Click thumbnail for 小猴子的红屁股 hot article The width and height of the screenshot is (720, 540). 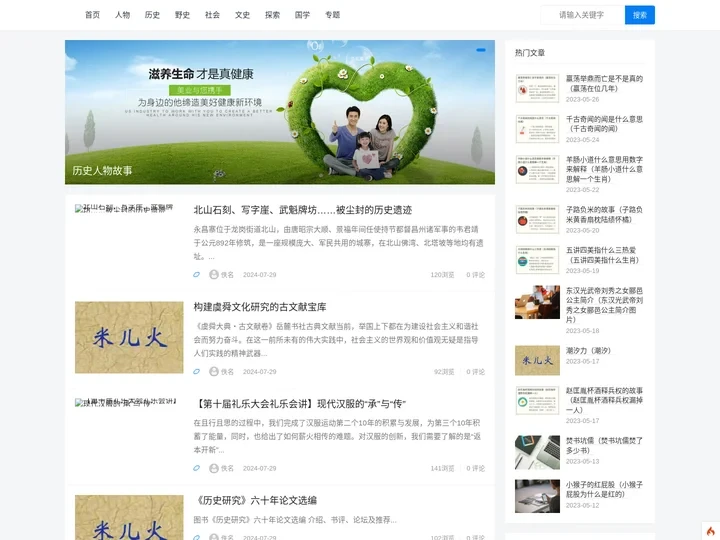point(537,496)
